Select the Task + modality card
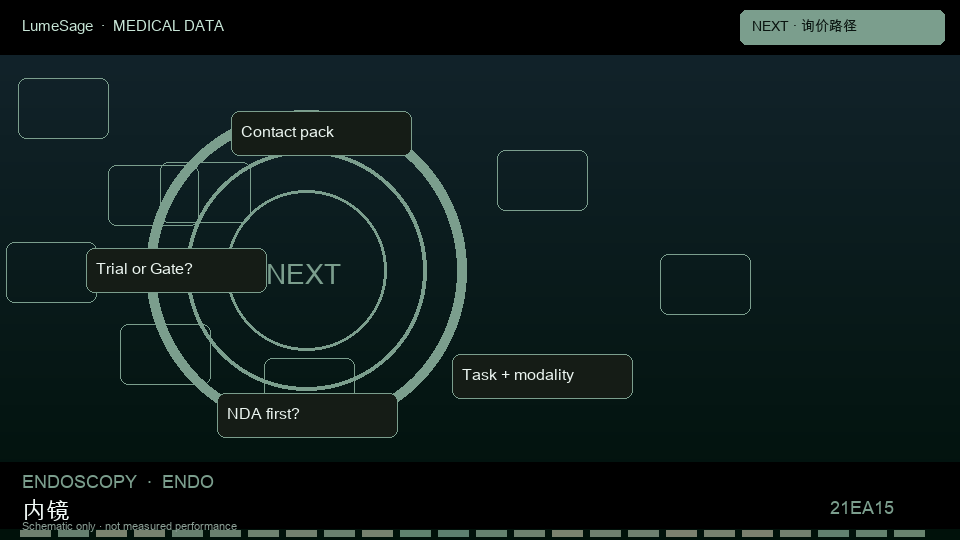Image resolution: width=960 pixels, height=540 pixels. [542, 376]
